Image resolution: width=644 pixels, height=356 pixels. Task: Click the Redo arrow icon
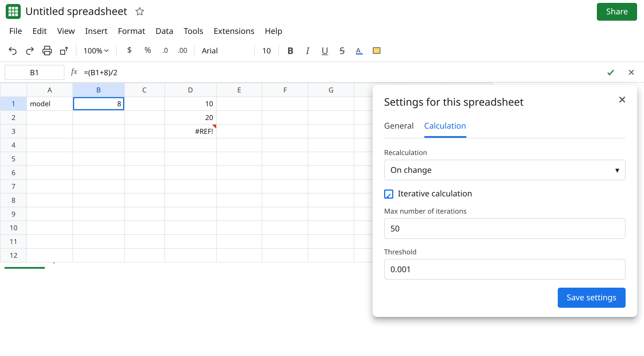(30, 51)
